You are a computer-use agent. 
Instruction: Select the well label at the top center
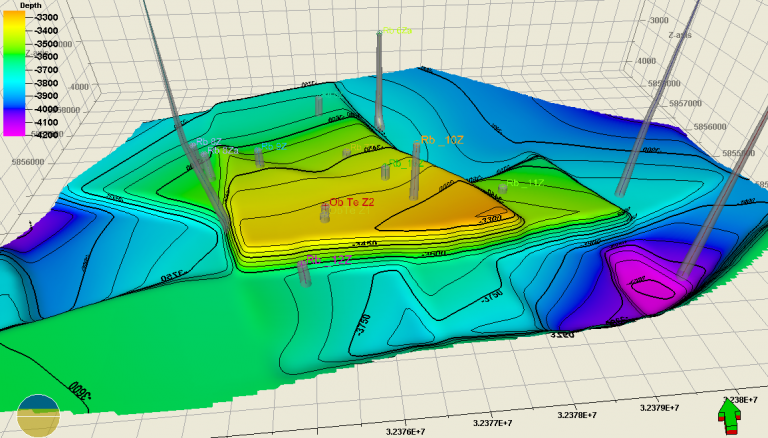point(397,32)
